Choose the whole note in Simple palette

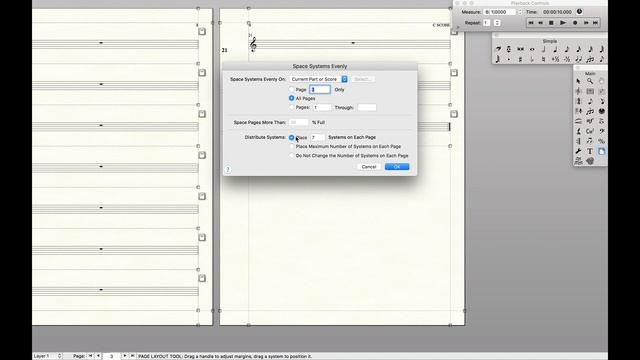click(x=532, y=49)
